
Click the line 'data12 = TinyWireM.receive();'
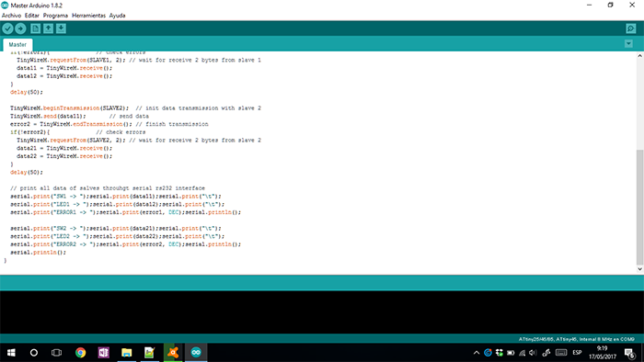(x=64, y=76)
